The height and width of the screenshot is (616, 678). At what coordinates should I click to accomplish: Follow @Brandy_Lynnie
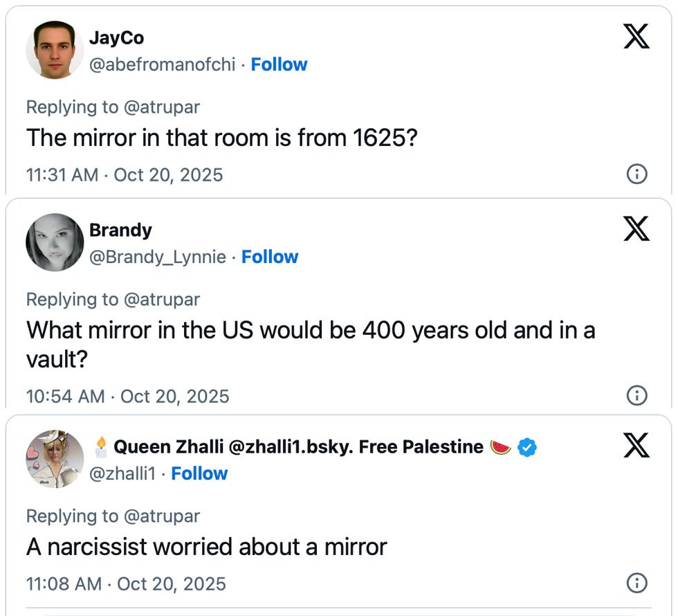270,257
